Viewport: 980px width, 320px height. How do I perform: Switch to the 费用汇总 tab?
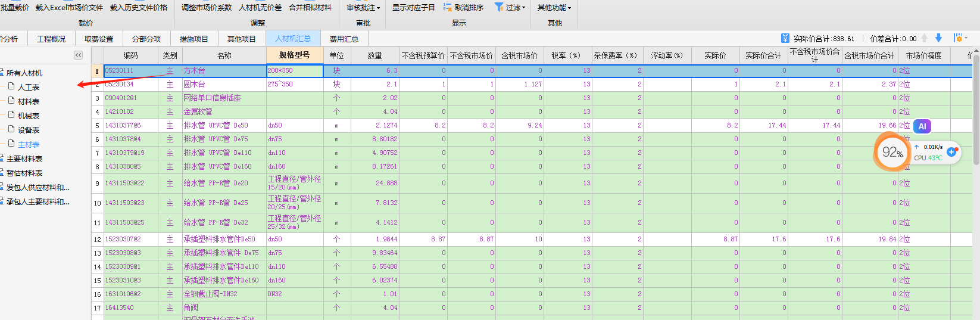click(x=344, y=39)
